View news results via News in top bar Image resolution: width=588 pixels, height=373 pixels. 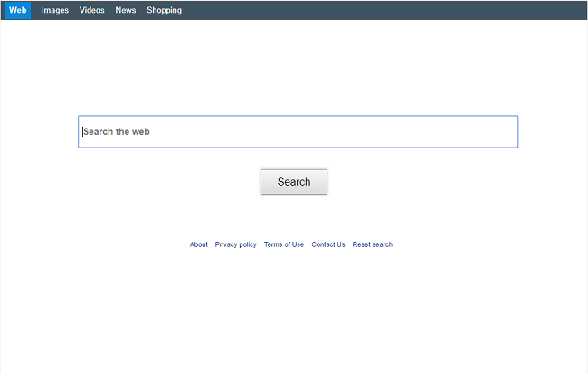126,11
